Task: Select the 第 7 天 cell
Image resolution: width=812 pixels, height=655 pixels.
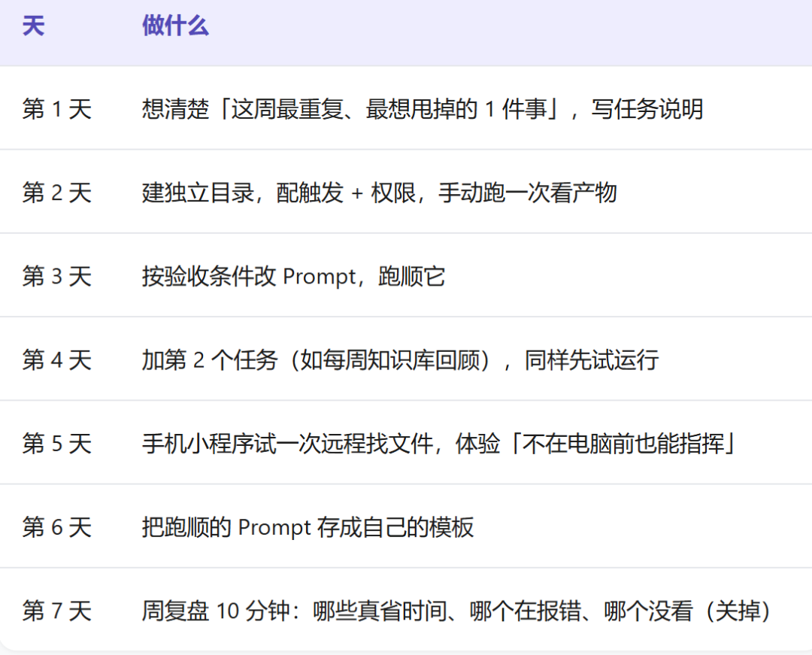Action: point(57,611)
